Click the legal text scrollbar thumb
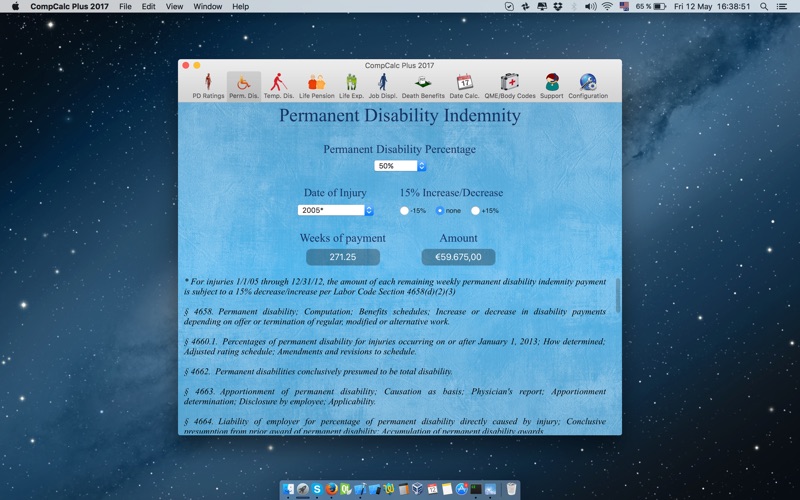Viewport: 800px width, 500px height. tap(617, 295)
